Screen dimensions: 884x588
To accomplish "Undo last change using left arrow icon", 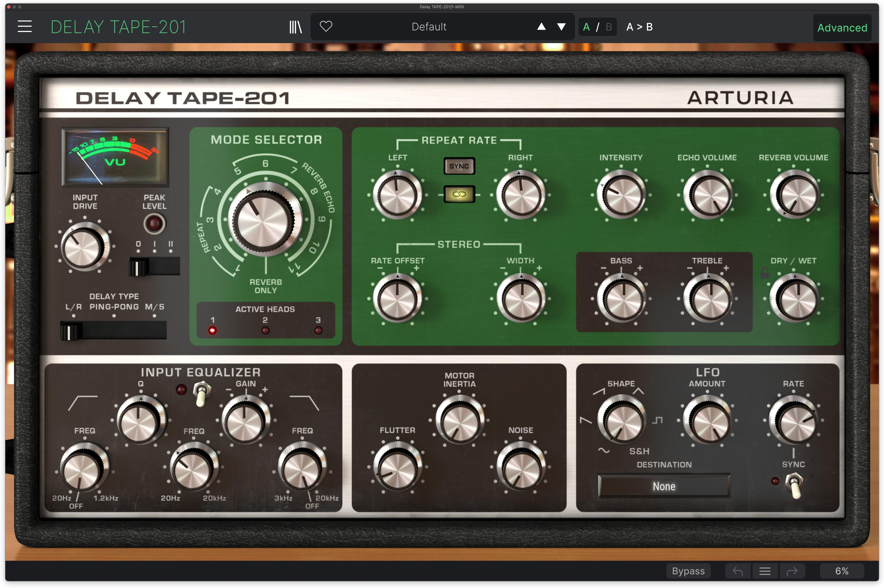I will coord(738,571).
